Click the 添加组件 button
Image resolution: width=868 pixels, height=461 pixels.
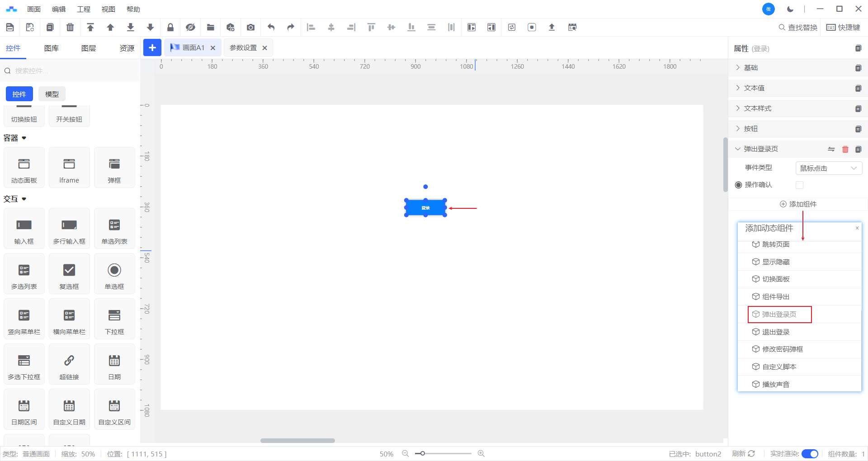[798, 204]
